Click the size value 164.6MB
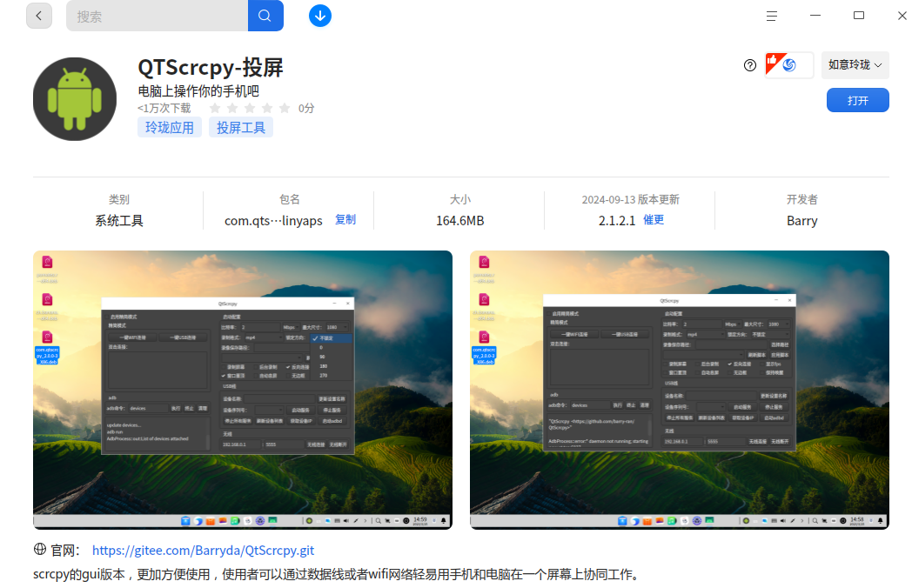 (460, 221)
